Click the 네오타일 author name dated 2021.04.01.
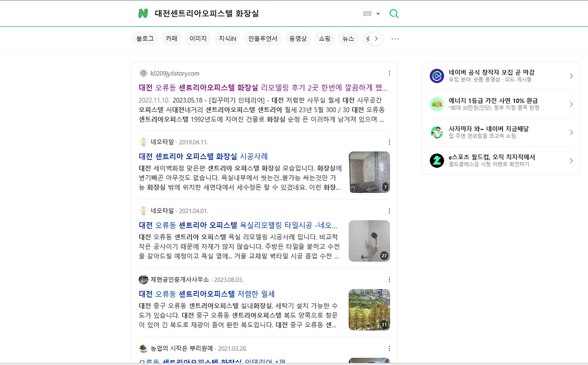The width and height of the screenshot is (588, 365). pyautogui.click(x=162, y=211)
